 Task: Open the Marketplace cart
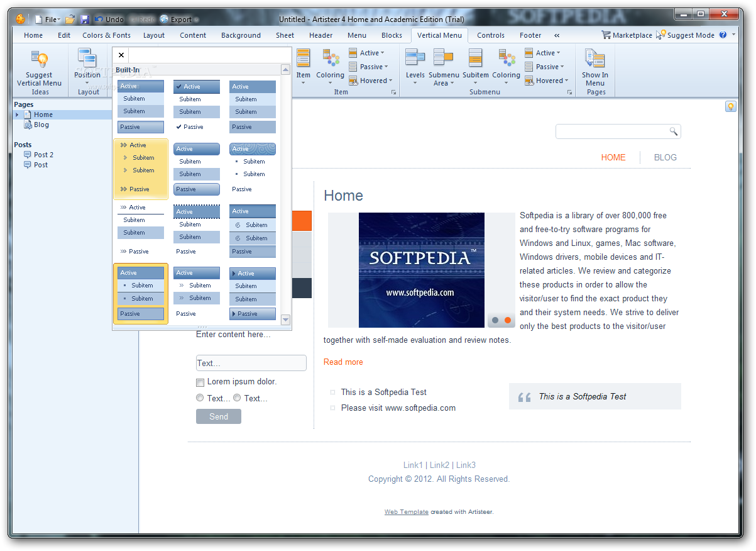[x=627, y=35]
